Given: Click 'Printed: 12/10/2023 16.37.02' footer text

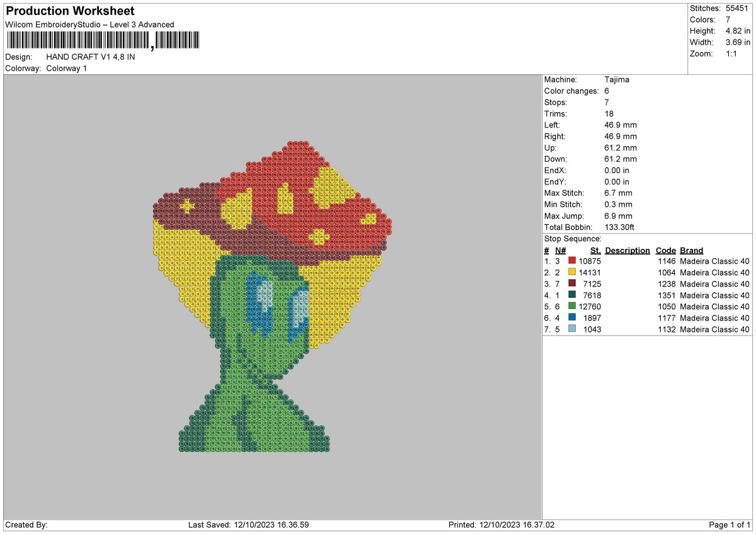Looking at the screenshot, I should [x=501, y=525].
